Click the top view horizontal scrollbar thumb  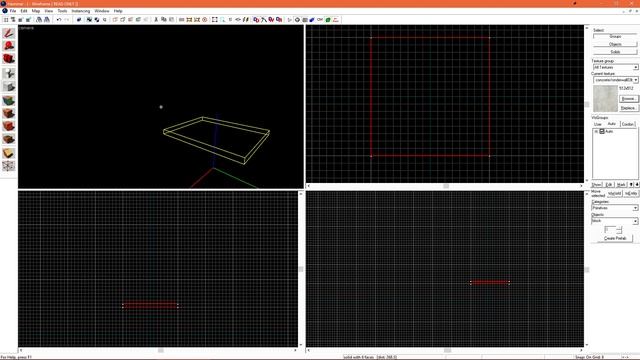point(446,186)
